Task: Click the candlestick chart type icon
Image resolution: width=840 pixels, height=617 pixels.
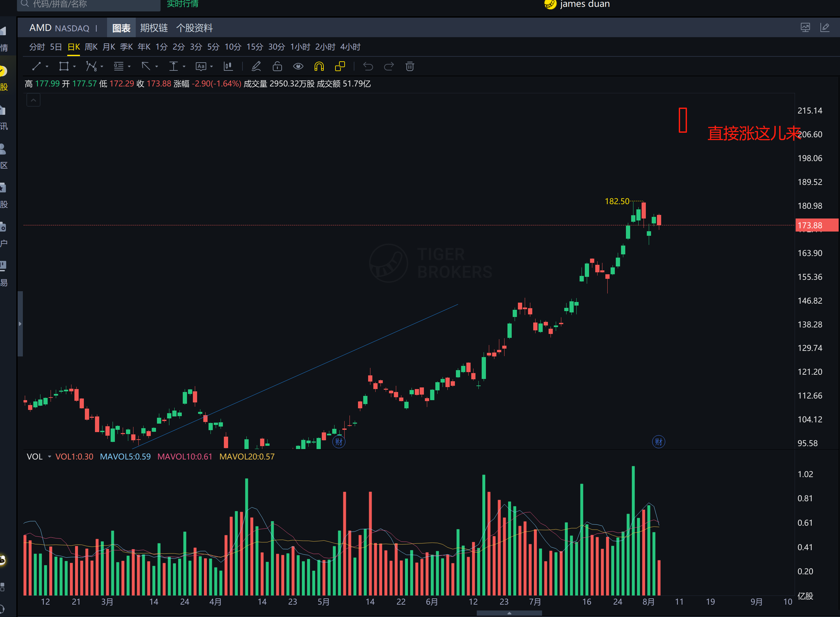Action: [228, 67]
